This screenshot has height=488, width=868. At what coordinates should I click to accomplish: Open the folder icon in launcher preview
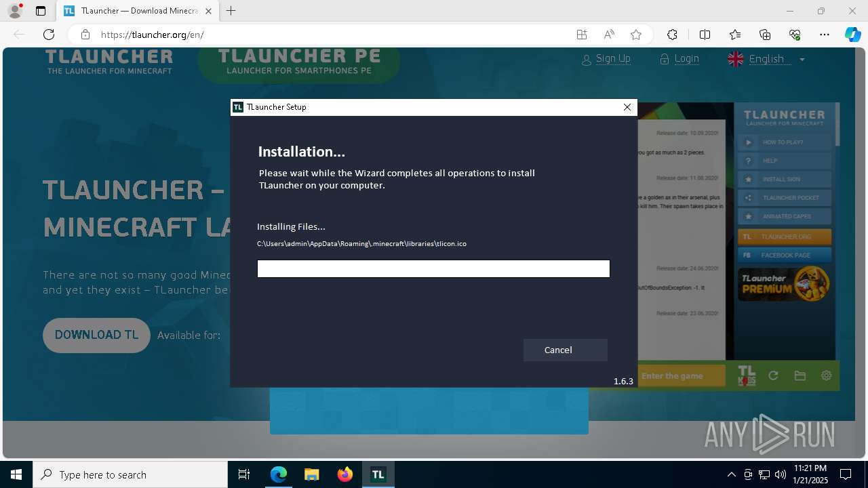(x=800, y=375)
